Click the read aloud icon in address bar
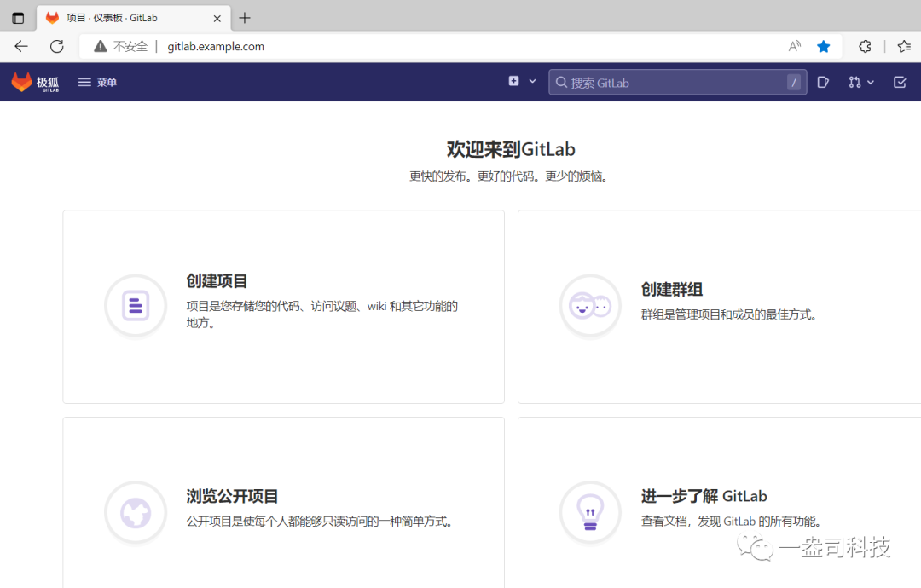This screenshot has width=921, height=588. pos(794,46)
